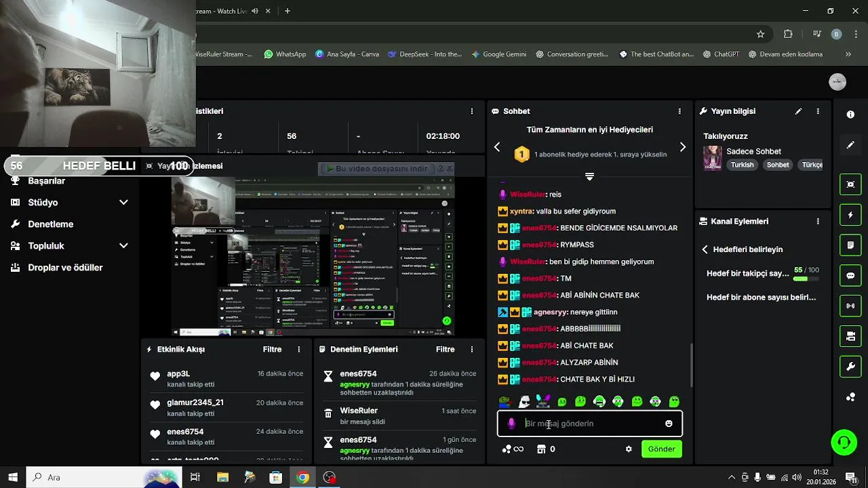Toggle the lightning bolt panel icon in sidebar
Viewport: 868px width, 488px height.
(x=850, y=215)
